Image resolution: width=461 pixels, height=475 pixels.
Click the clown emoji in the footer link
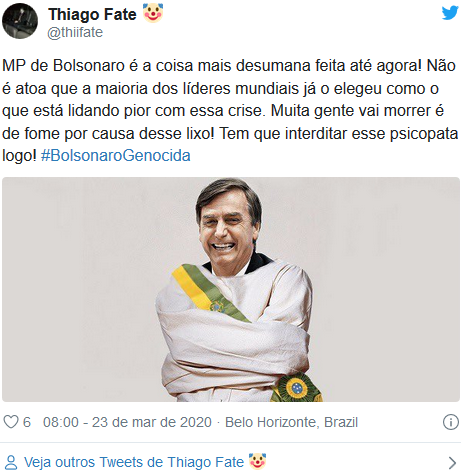tap(257, 461)
